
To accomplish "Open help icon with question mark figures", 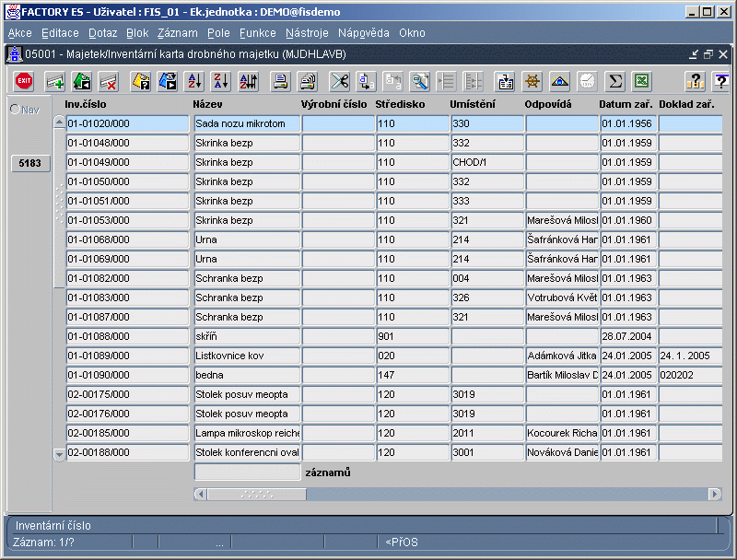I will click(695, 82).
